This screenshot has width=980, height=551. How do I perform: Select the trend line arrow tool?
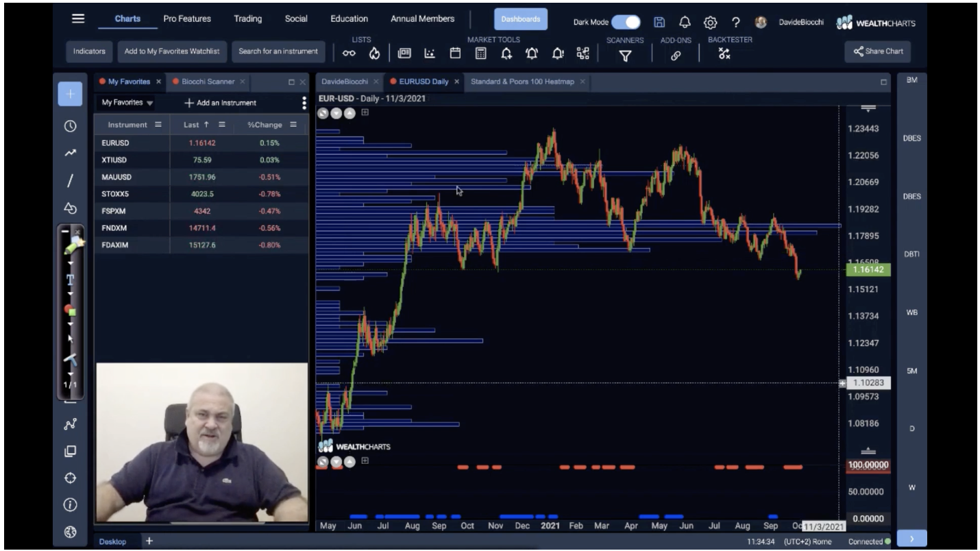click(x=70, y=154)
